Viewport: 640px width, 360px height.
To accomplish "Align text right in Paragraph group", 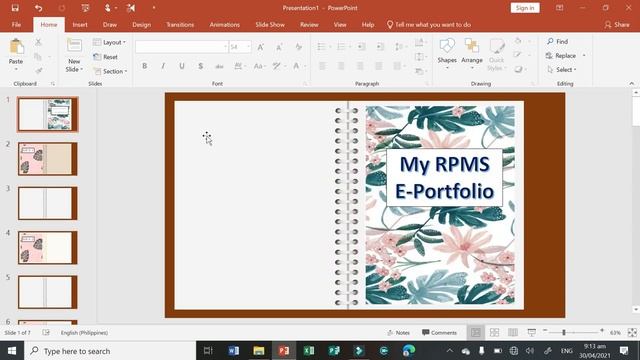I will click(360, 66).
